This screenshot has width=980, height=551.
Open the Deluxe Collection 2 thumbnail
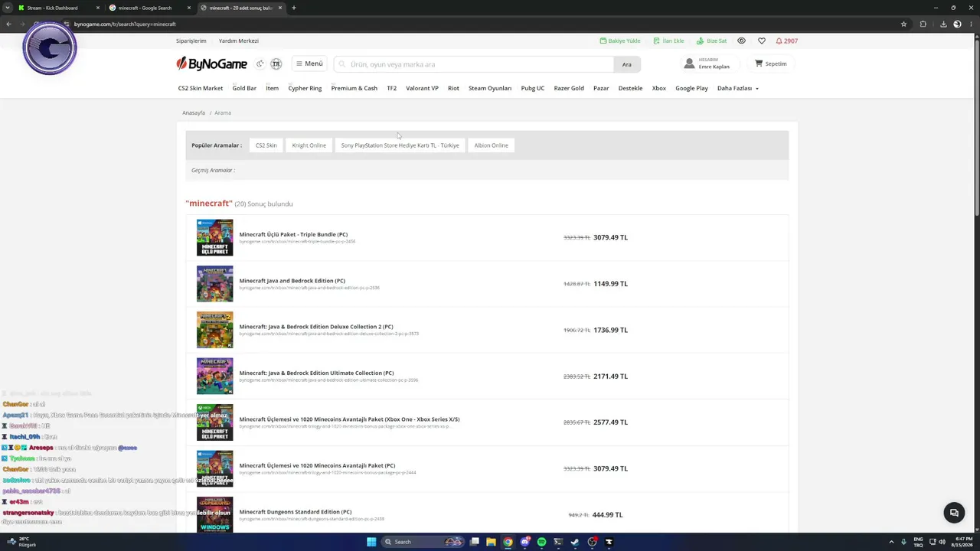215,330
